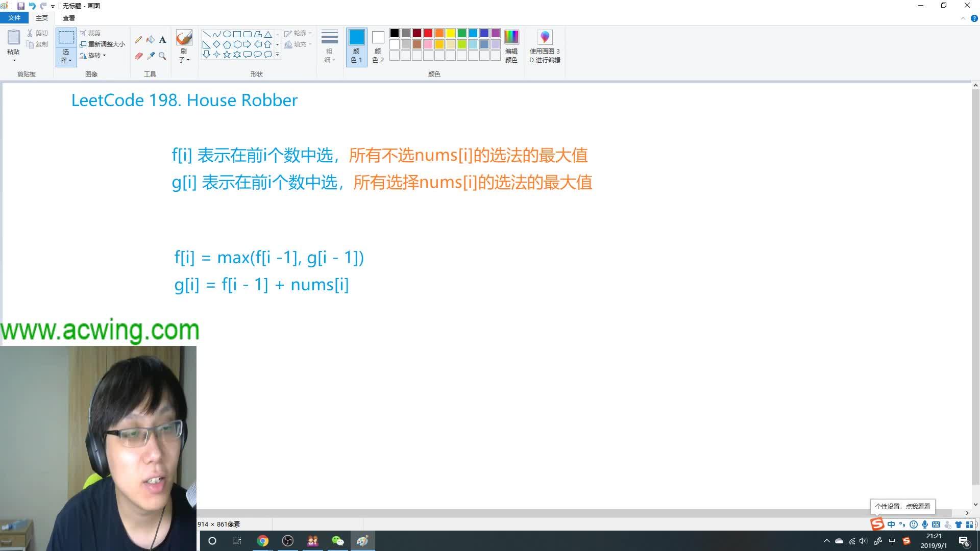This screenshot has width=980, height=551.
Task: Open Paint help question mark icon
Action: pyautogui.click(x=974, y=18)
